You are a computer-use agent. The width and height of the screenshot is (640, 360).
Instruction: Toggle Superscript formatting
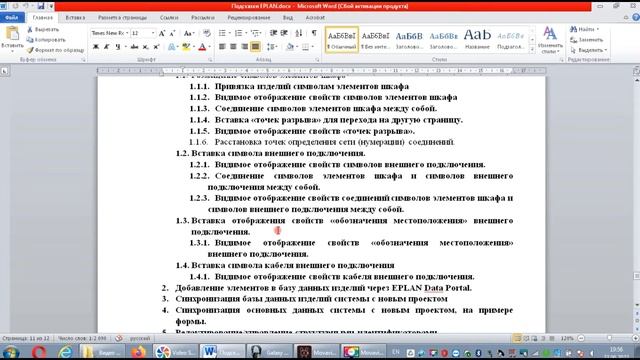156,47
